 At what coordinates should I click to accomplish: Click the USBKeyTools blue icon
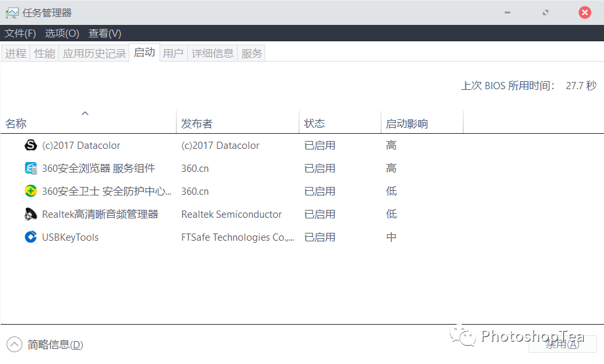[31, 237]
